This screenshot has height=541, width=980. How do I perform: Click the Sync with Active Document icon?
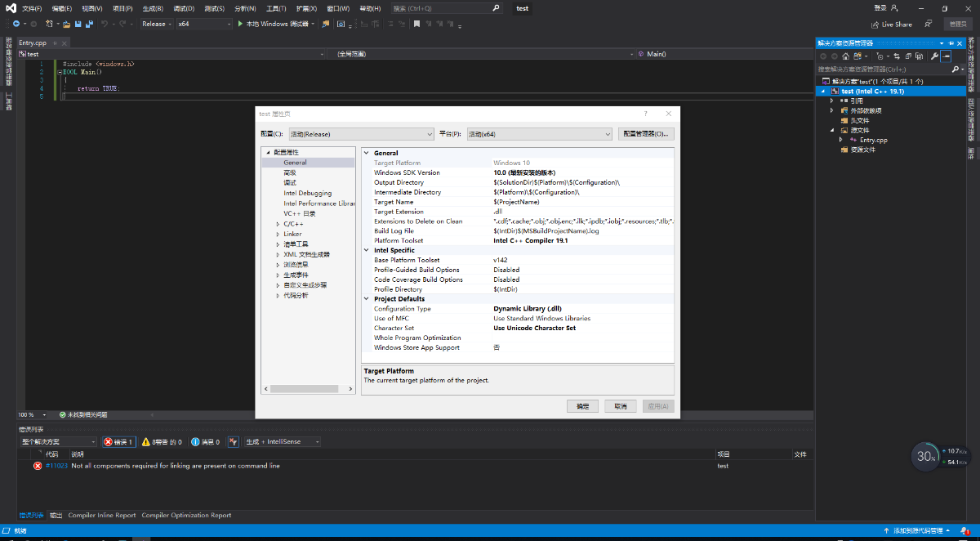(897, 56)
